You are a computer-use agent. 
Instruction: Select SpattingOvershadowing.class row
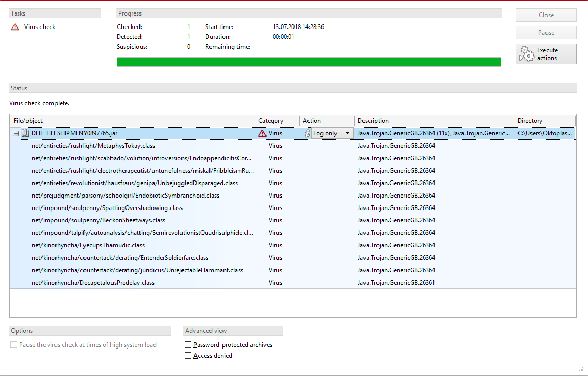click(292, 207)
